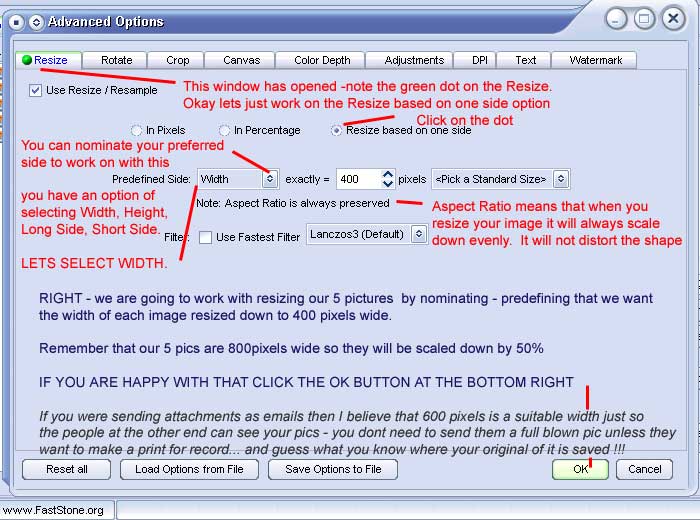The height and width of the screenshot is (520, 700).
Task: Click the round stop icon in title bar
Action: (16, 22)
